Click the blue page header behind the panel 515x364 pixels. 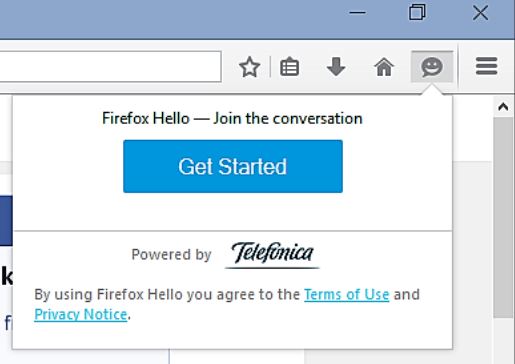pyautogui.click(x=6, y=221)
